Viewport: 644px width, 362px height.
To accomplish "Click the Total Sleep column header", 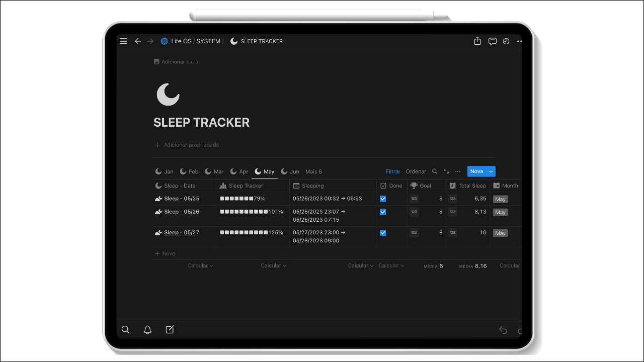I will coord(467,186).
